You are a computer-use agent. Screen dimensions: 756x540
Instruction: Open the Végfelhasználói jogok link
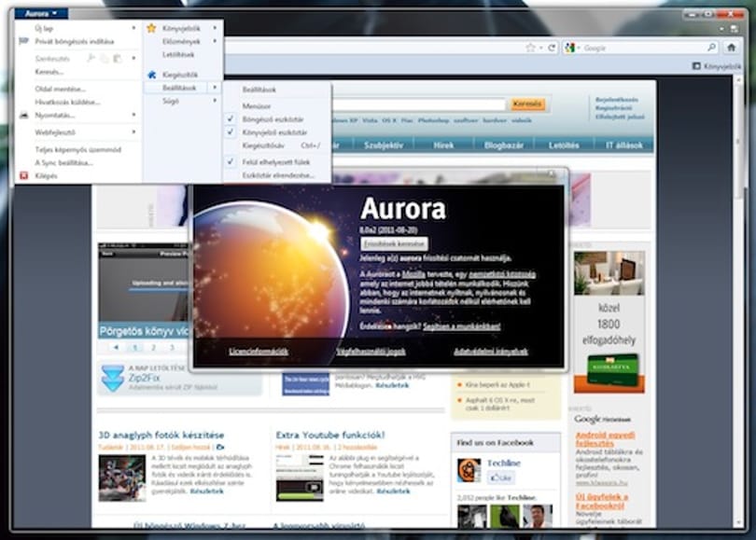point(371,352)
